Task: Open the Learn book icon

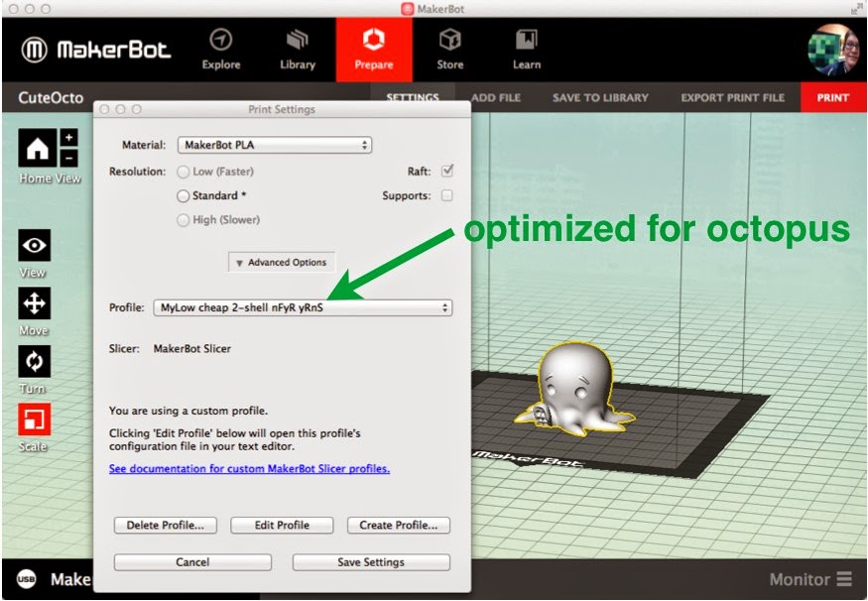Action: click(526, 40)
